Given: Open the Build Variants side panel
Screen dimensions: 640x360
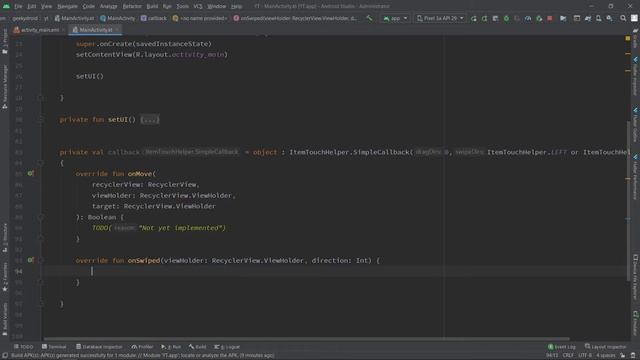Looking at the screenshot, I should point(5,320).
